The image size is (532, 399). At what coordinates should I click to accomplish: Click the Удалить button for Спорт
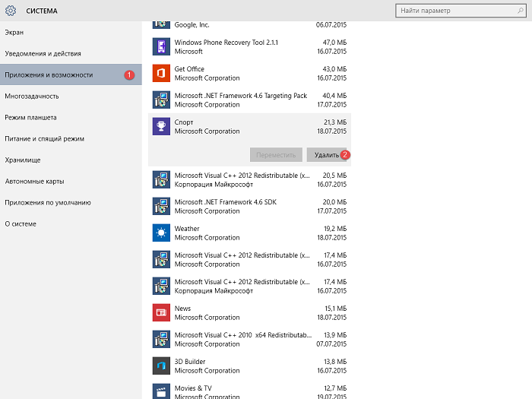(x=326, y=155)
